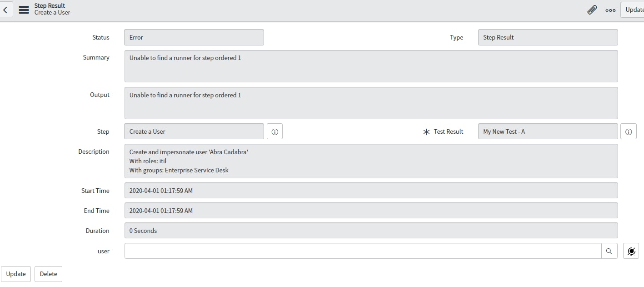
Task: Click the Delete button
Action: tap(48, 274)
